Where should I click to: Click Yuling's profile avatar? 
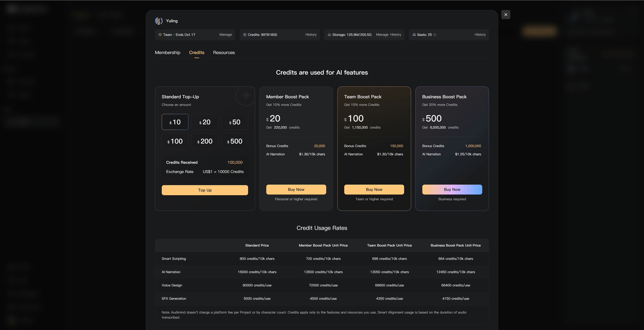(x=159, y=21)
